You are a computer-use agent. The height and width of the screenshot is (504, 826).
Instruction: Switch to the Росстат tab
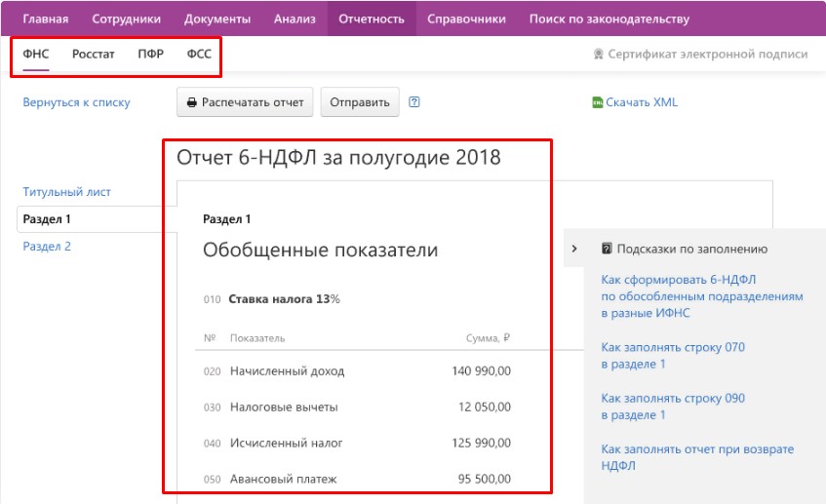[94, 54]
